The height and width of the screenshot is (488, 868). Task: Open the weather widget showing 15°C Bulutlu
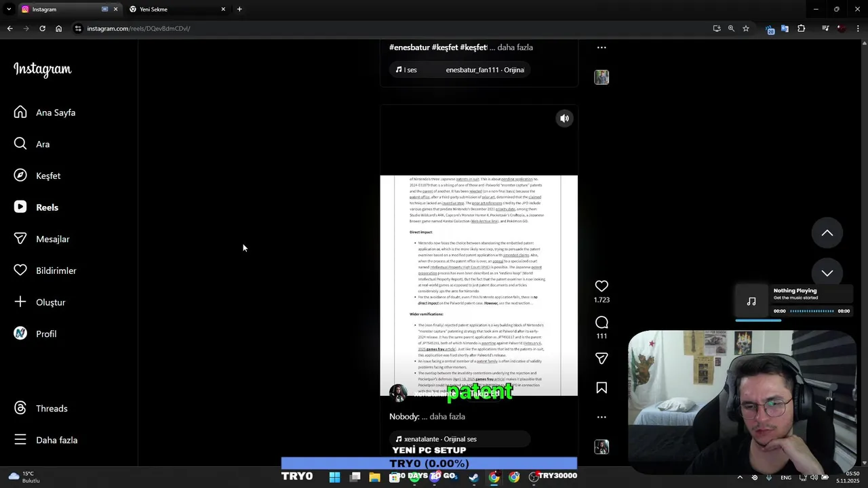[23, 477]
